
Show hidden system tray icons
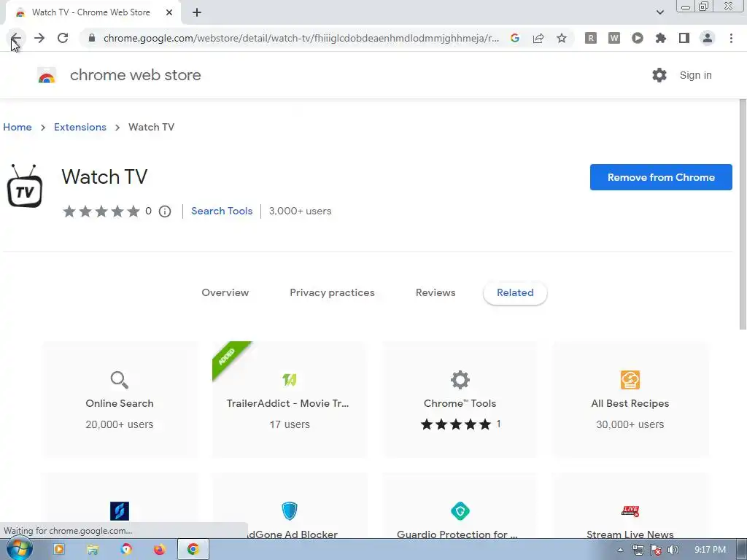tap(620, 550)
